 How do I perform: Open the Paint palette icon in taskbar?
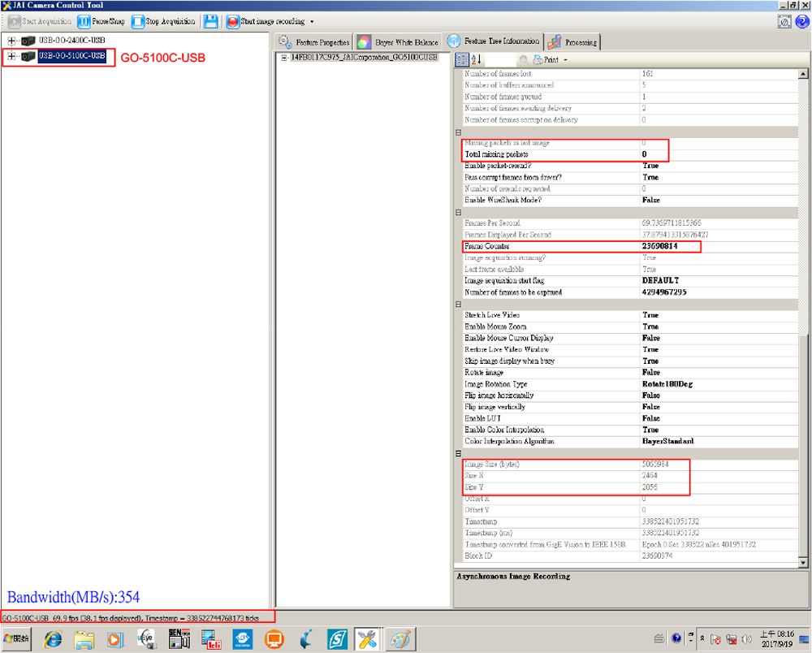(x=398, y=639)
